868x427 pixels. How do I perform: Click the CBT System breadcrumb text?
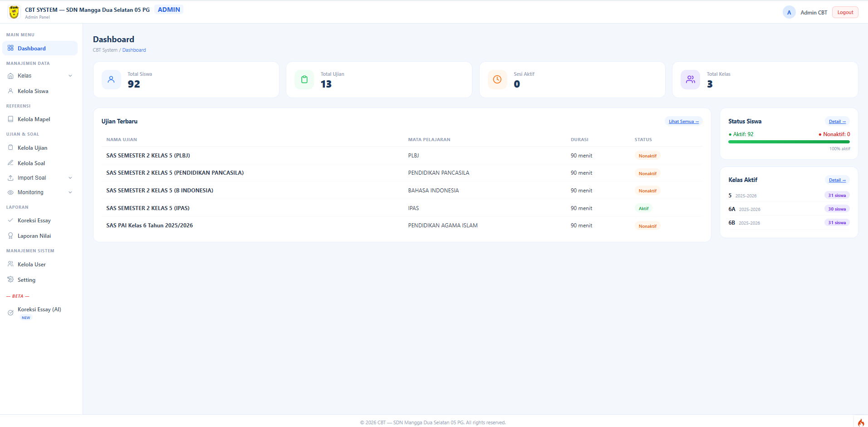click(x=105, y=50)
